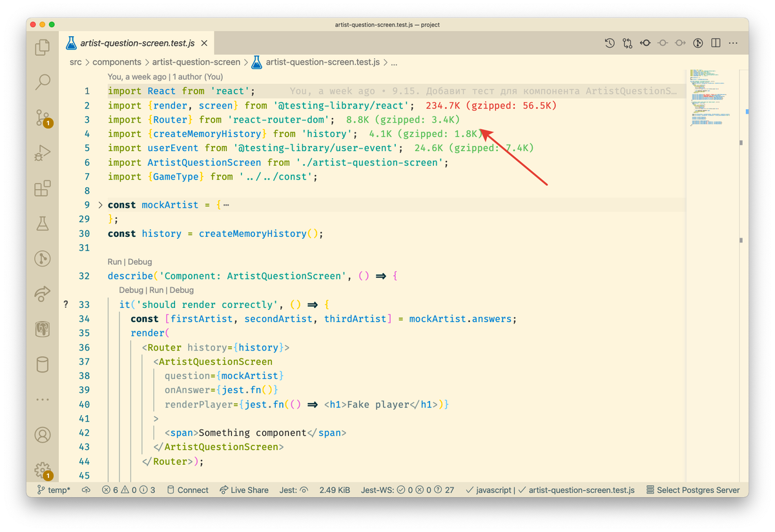This screenshot has width=775, height=532.
Task: Open the Accounts menu
Action: tap(43, 435)
